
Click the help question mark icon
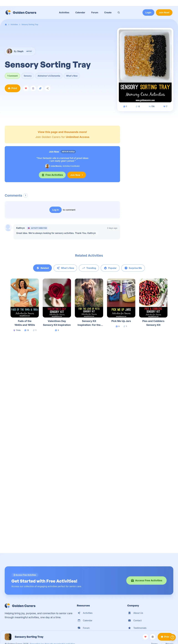coord(172,637)
